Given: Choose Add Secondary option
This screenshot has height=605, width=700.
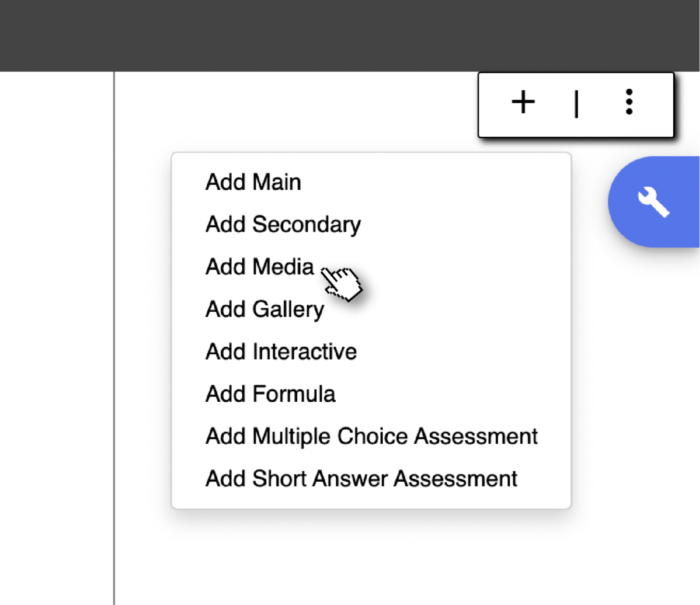Looking at the screenshot, I should point(283,224).
